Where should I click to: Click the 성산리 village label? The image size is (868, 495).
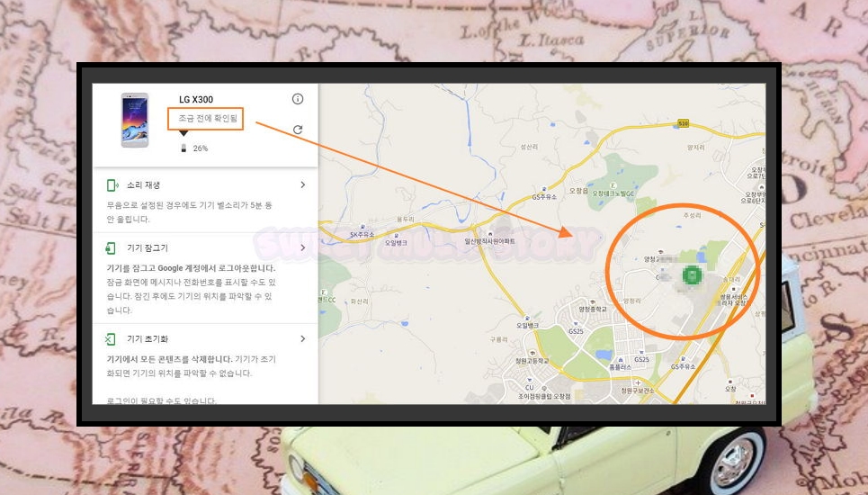(529, 147)
